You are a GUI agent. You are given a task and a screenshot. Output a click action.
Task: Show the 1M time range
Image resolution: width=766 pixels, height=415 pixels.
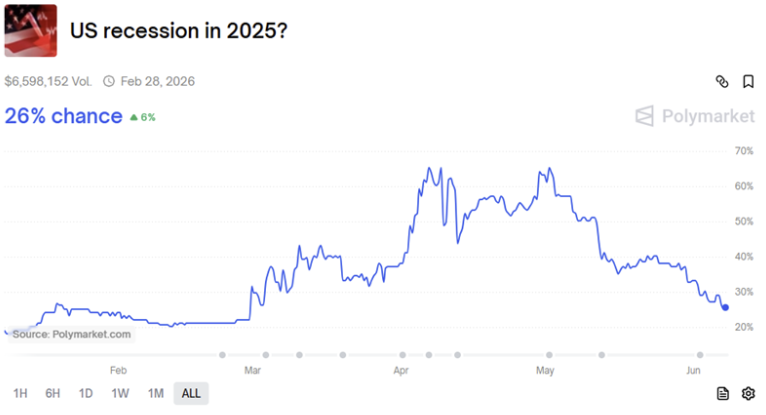coord(155,393)
